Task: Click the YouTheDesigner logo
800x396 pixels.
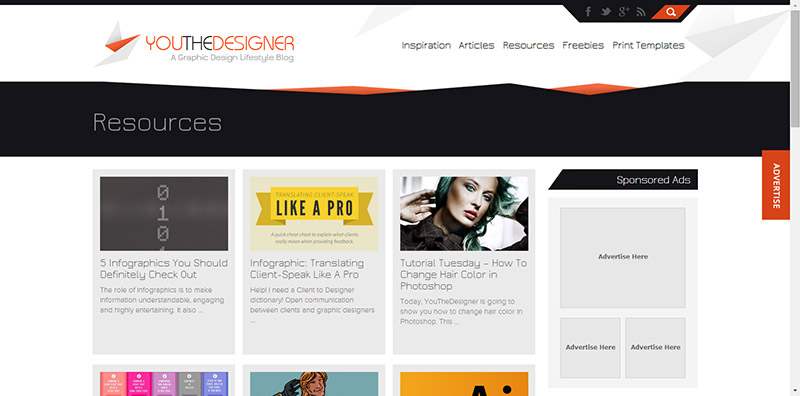Action: click(194, 44)
